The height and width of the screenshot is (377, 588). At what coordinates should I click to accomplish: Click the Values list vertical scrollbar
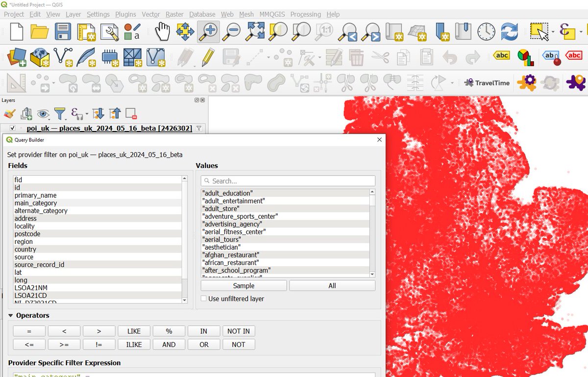coord(372,233)
